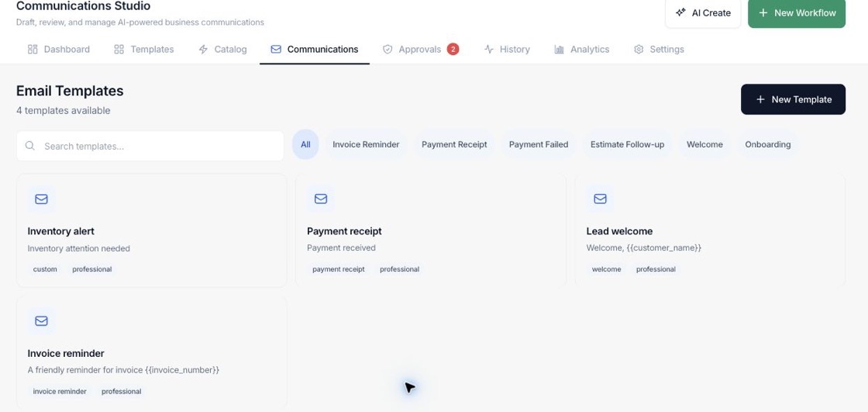Image resolution: width=868 pixels, height=412 pixels.
Task: Click the Email Templates heading
Action: click(x=70, y=91)
